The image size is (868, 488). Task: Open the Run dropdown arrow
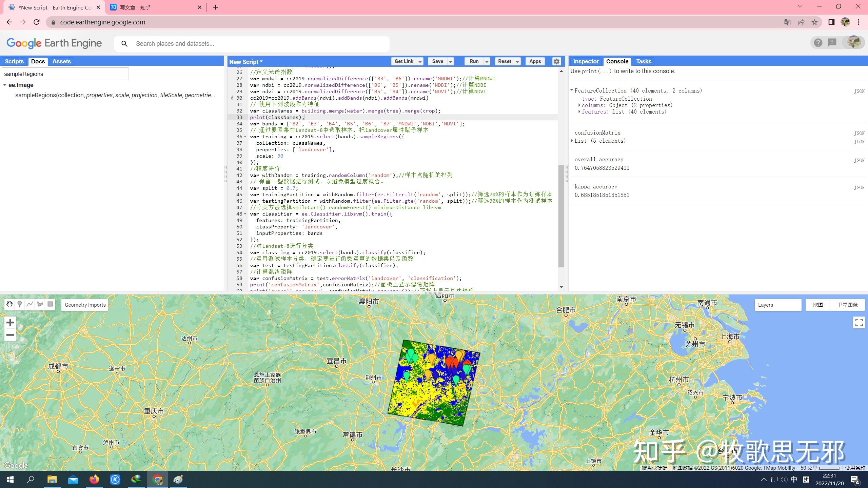(x=487, y=62)
